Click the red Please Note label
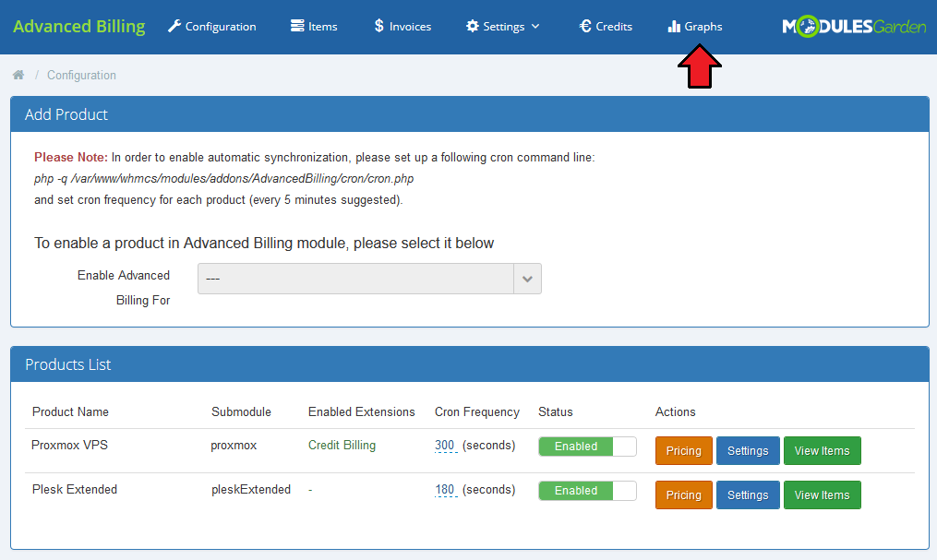 [x=71, y=158]
